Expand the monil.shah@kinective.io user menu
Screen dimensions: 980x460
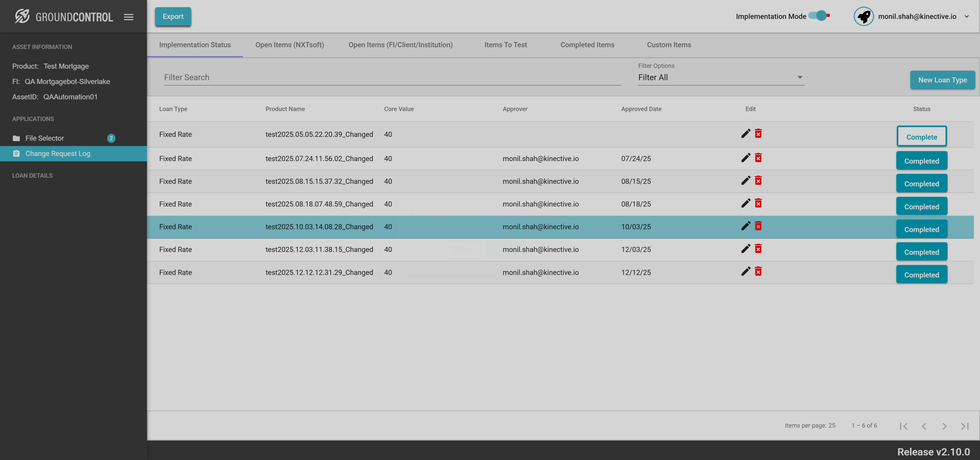coord(967,16)
